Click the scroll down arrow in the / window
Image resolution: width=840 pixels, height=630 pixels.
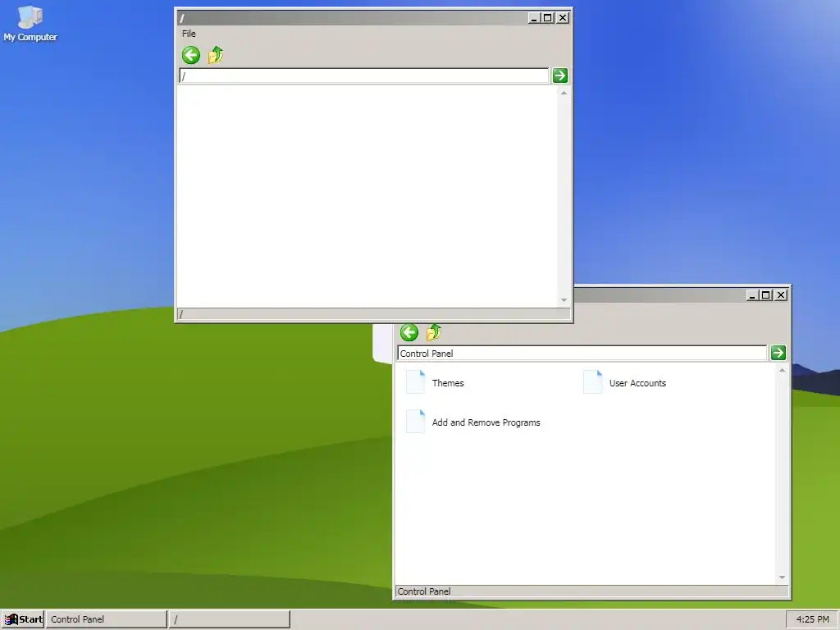pyautogui.click(x=564, y=300)
